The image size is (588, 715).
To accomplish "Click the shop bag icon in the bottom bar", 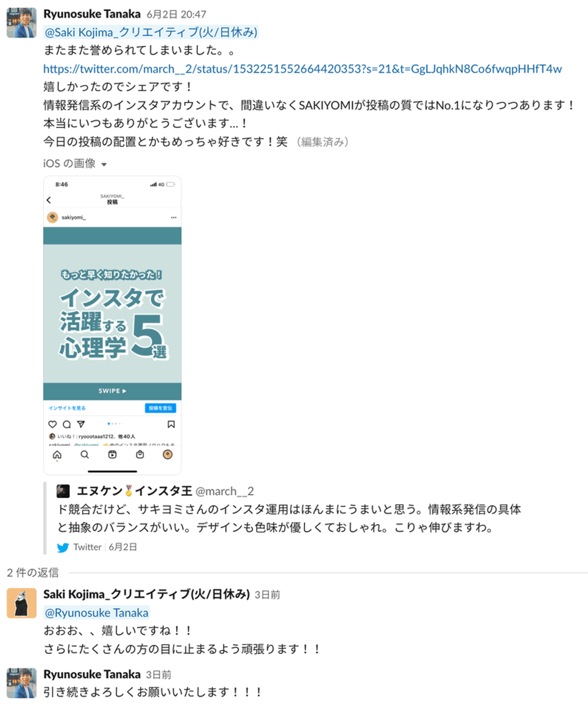I will 140,454.
